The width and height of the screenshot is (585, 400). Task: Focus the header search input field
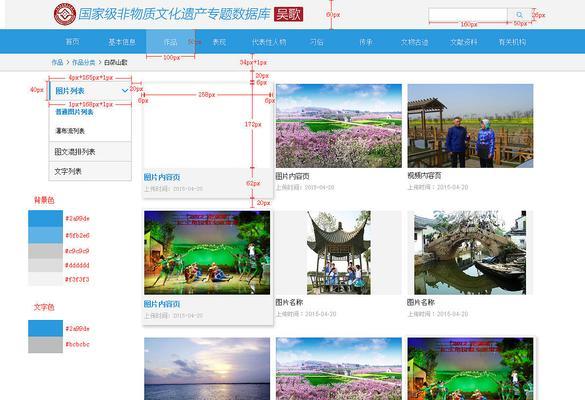coord(468,15)
